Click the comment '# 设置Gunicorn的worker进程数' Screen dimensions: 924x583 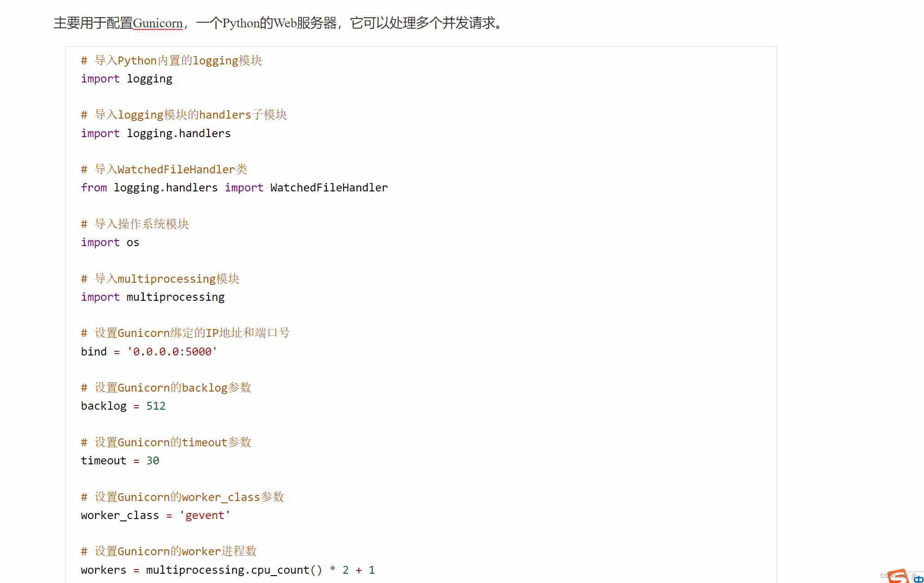[169, 551]
